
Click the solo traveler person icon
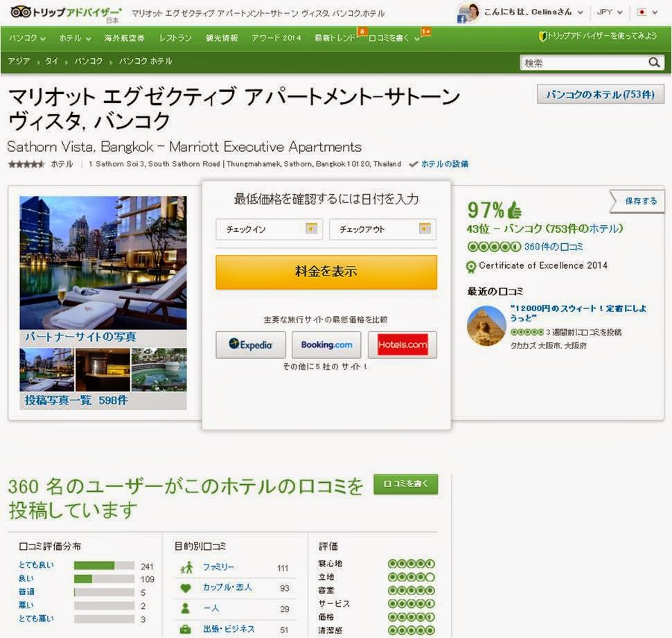tap(186, 608)
